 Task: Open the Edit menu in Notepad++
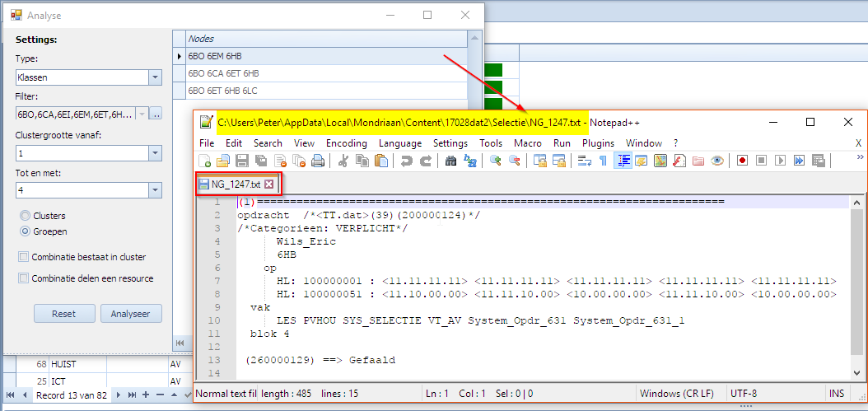tap(234, 143)
